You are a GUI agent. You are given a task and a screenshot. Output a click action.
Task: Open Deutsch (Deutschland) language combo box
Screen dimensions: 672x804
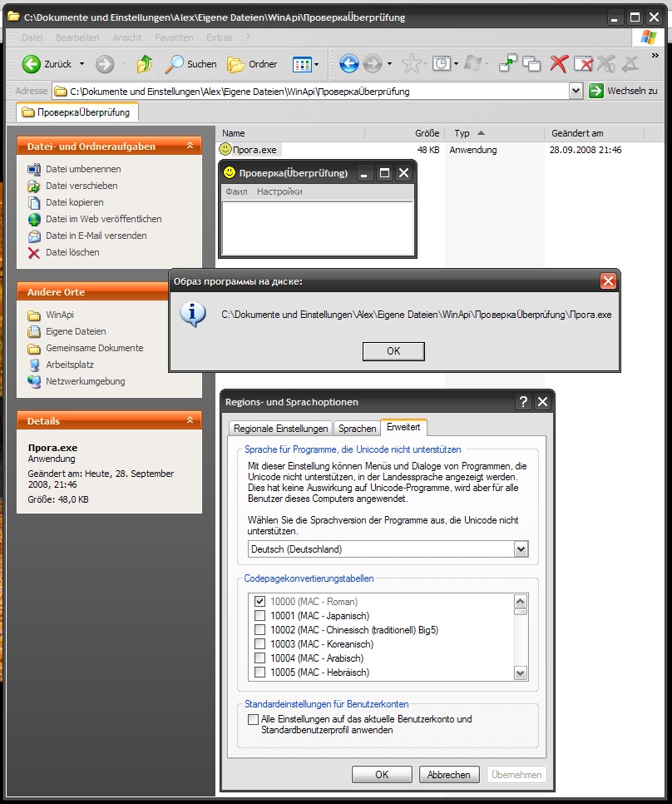(x=388, y=549)
